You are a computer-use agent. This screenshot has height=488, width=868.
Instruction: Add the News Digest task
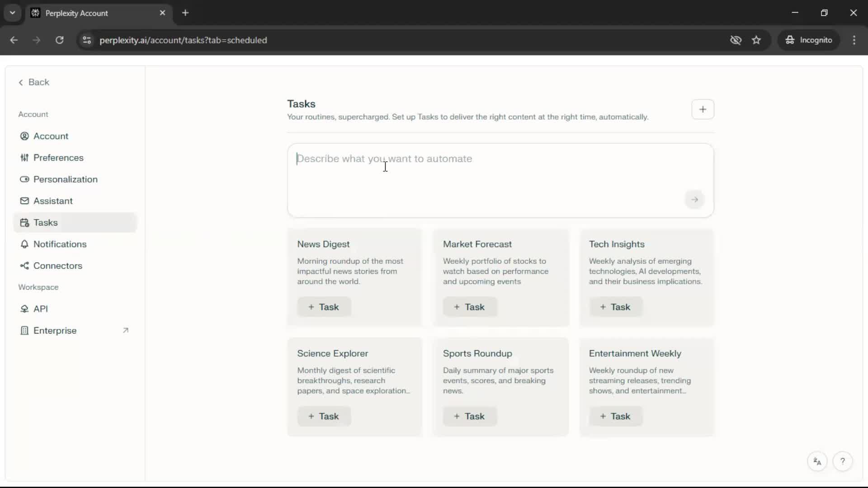coord(324,307)
